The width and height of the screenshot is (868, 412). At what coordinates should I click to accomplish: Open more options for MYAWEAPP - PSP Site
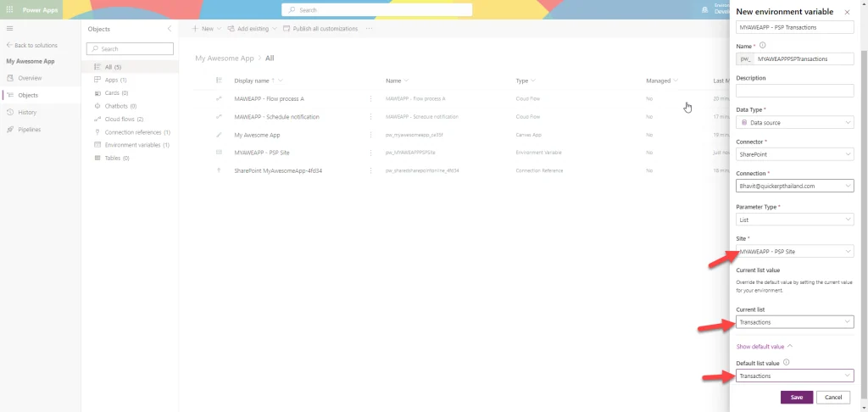point(371,153)
